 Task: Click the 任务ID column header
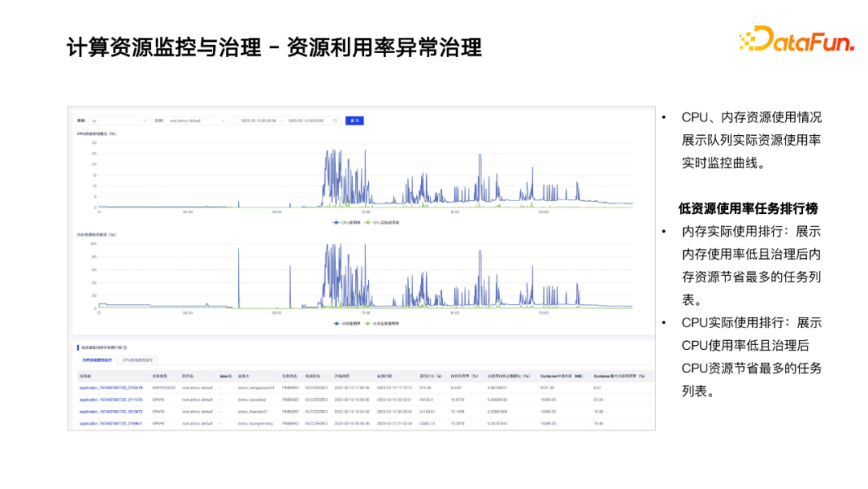coord(86,375)
